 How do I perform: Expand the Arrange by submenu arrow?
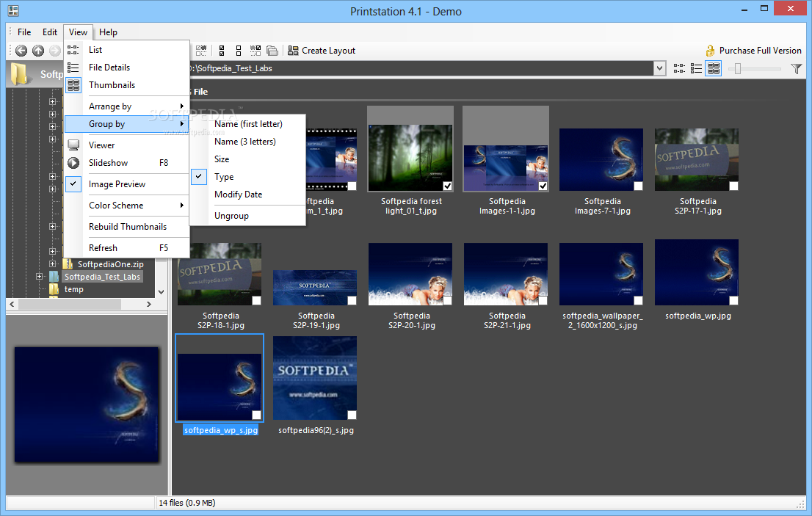tap(182, 106)
